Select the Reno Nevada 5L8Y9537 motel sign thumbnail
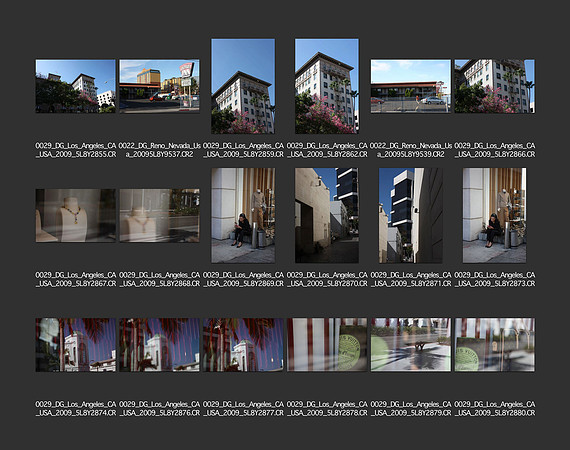The image size is (570, 450). point(160,86)
